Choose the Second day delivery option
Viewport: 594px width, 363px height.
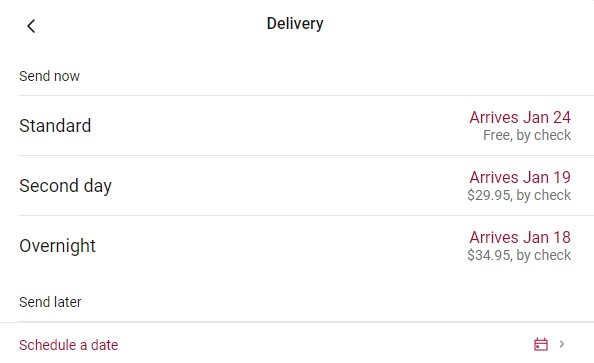65,186
